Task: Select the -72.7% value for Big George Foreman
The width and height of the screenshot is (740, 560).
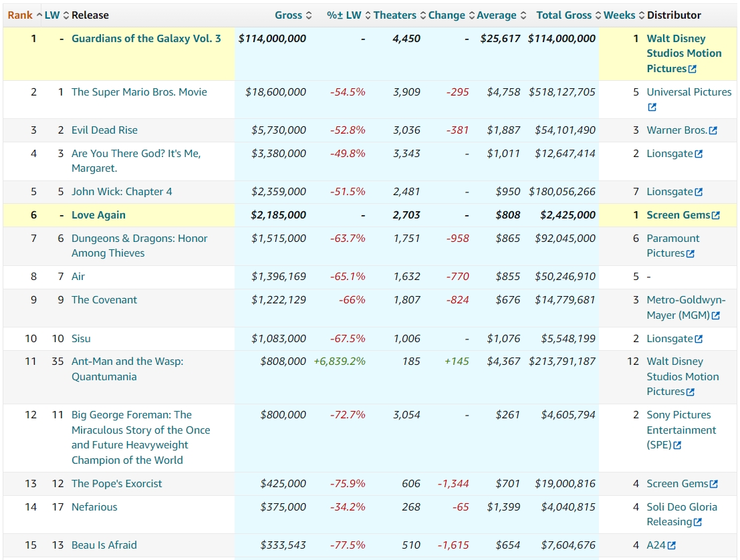Action: pos(348,415)
